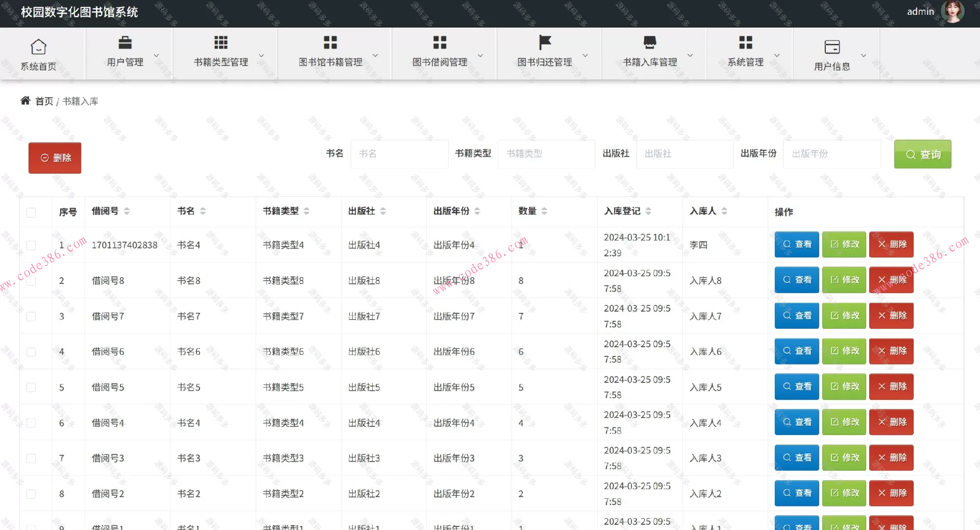Check the 借阅号6 row checkbox
Viewport: 980px width, 530px height.
coord(31,352)
